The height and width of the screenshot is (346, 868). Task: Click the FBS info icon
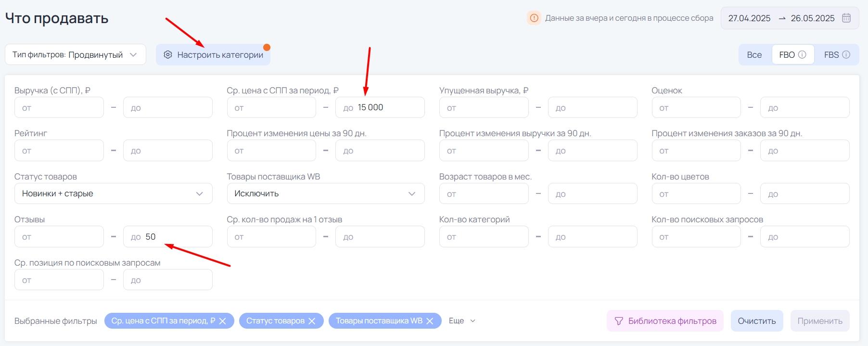point(846,55)
